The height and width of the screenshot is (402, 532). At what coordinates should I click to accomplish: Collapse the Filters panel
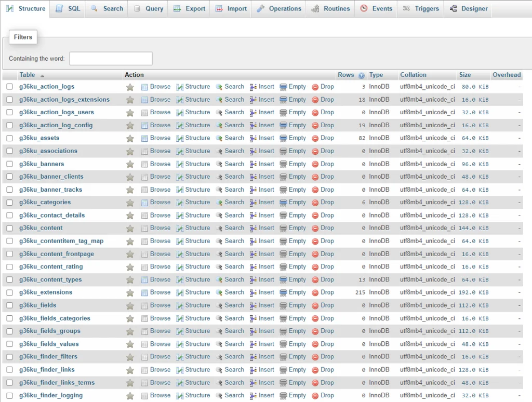[23, 37]
